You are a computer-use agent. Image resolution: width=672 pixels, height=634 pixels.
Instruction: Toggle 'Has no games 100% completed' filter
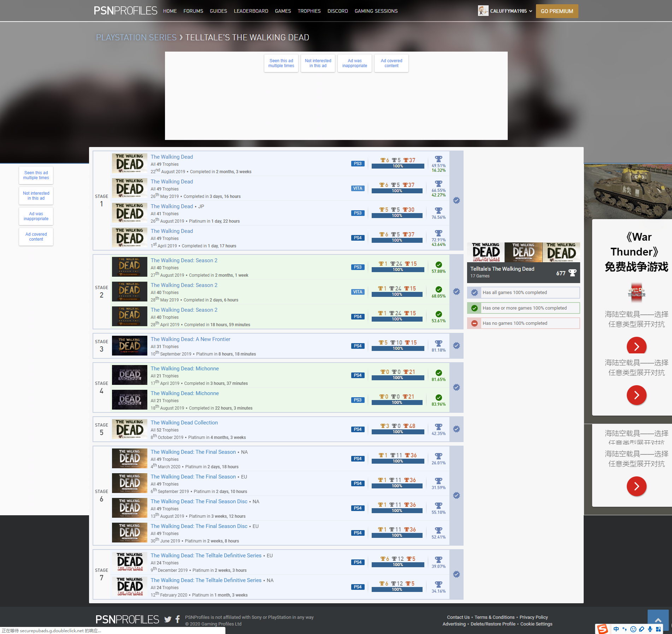pos(524,323)
